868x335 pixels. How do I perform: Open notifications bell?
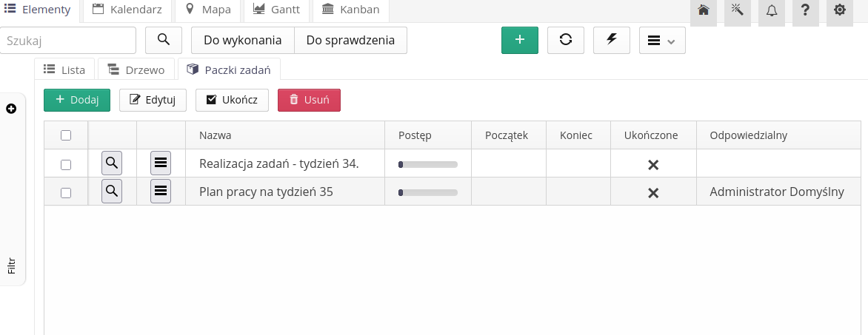coord(771,10)
